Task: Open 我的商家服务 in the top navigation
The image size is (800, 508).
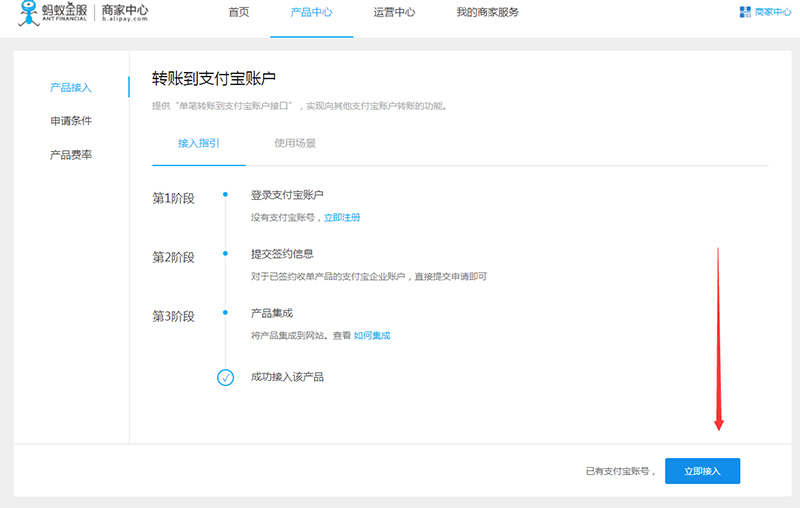Action: click(488, 13)
